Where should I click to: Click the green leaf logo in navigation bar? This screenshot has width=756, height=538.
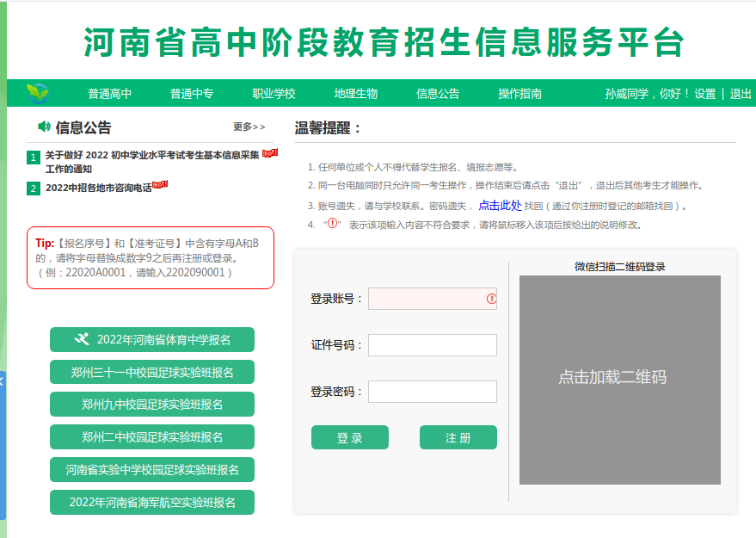pos(37,93)
